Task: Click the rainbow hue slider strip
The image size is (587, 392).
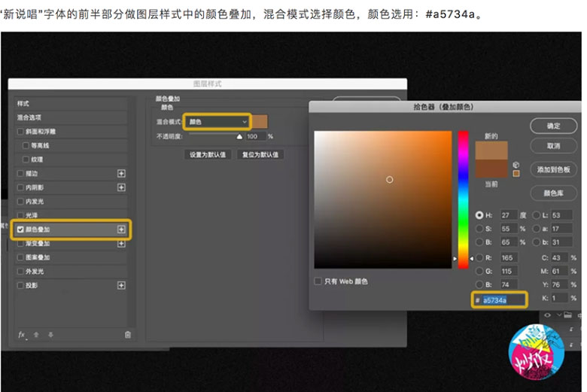Action: pos(463,199)
